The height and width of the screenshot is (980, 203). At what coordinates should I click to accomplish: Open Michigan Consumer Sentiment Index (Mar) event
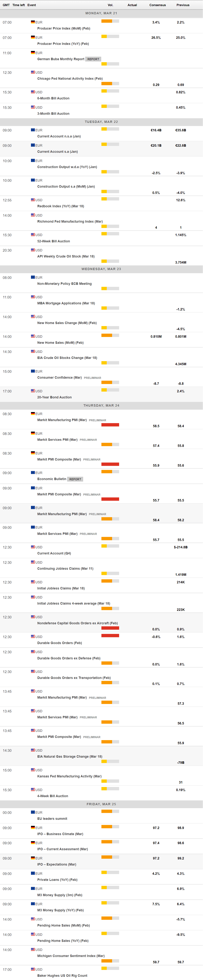coord(71,956)
